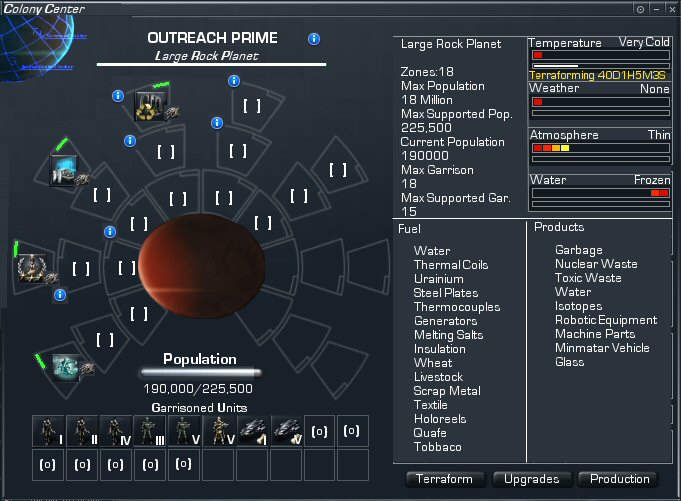Viewport: 681px width, 501px height.
Task: Minimize the Colony Center window
Action: (657, 9)
